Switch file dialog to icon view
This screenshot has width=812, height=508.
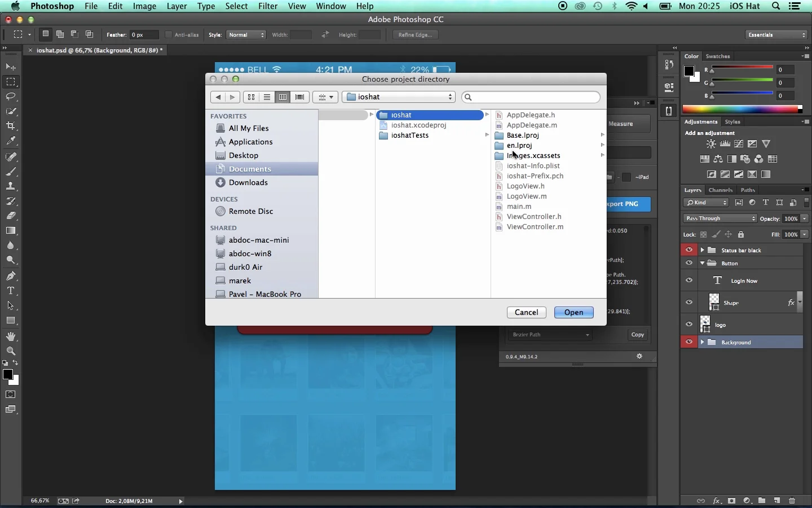[x=251, y=97]
